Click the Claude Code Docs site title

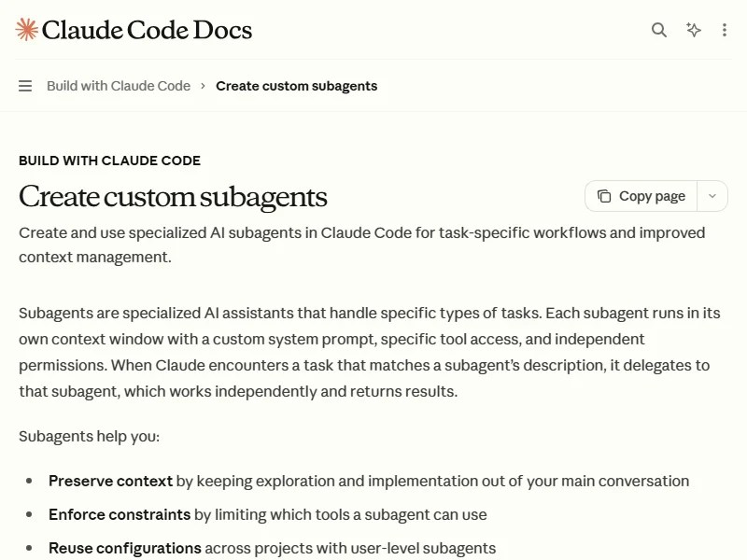147,30
